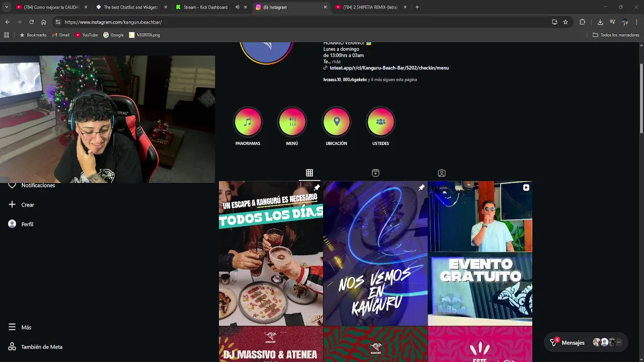Open the install app icon in address bar
Viewport: 644px width, 362px height.
(x=554, y=22)
